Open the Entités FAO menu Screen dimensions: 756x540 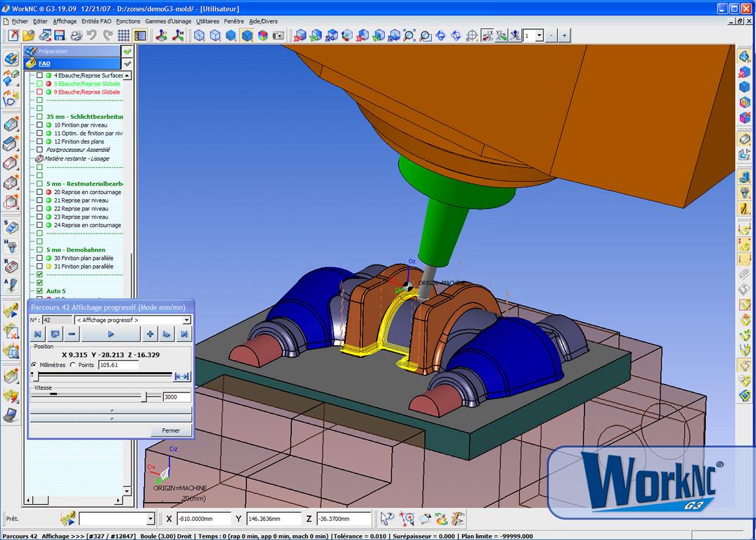(x=96, y=21)
